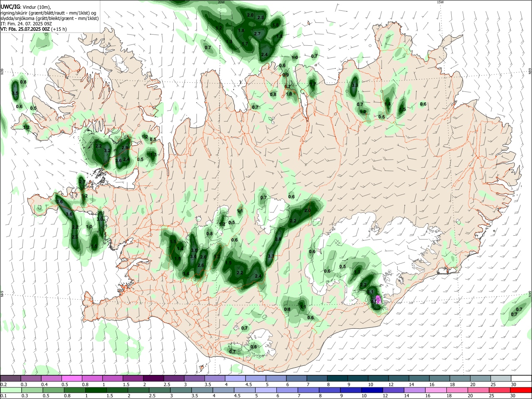
Task: Click the 'rigning/skúrir' legend description line
Action: coord(48,13)
